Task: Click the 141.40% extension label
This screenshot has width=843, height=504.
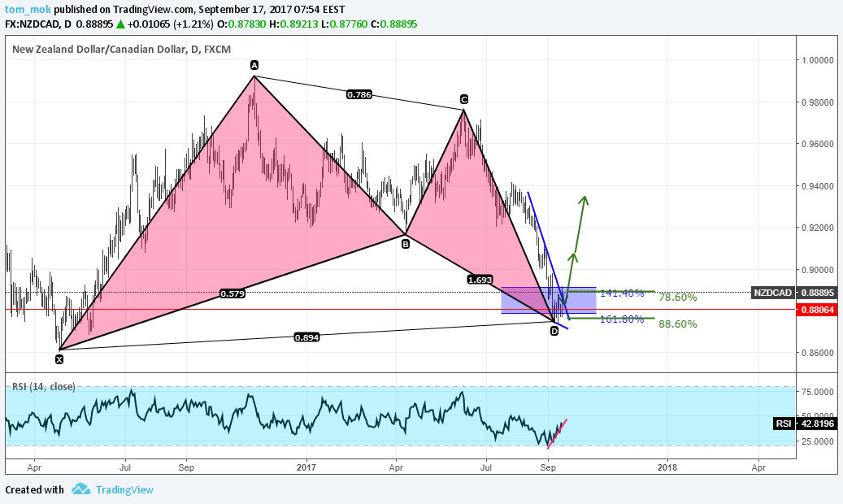Action: click(x=622, y=293)
